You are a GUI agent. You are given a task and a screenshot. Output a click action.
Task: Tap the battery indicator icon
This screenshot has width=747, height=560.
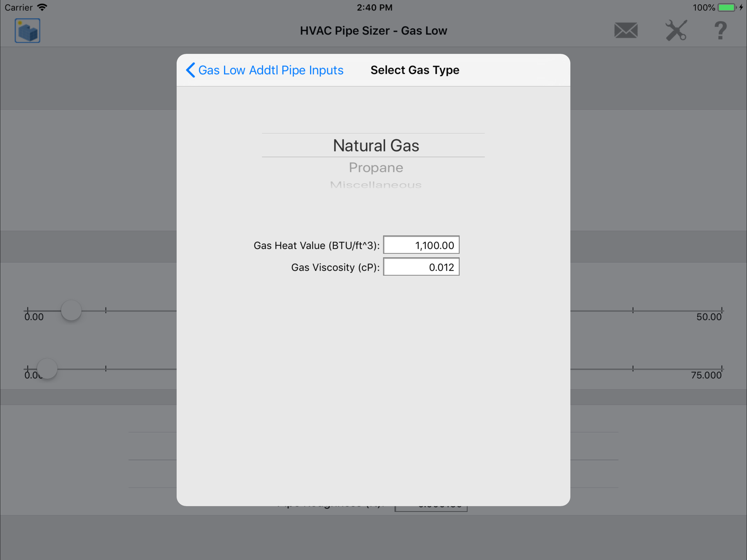[727, 7]
